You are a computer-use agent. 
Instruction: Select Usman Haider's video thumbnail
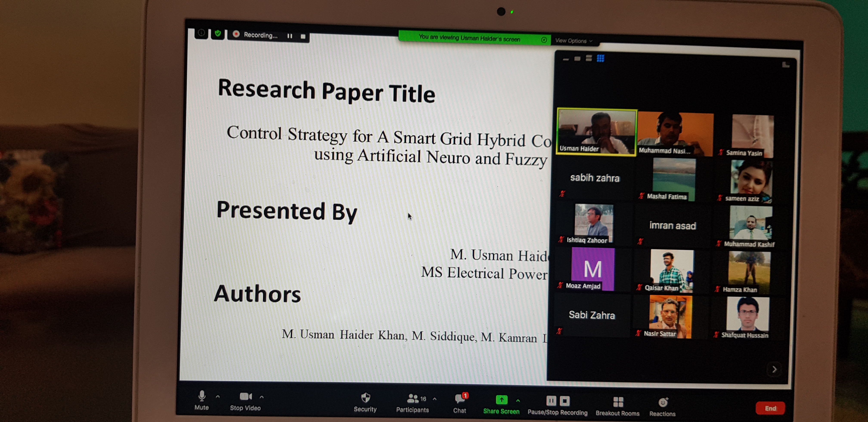pos(596,132)
